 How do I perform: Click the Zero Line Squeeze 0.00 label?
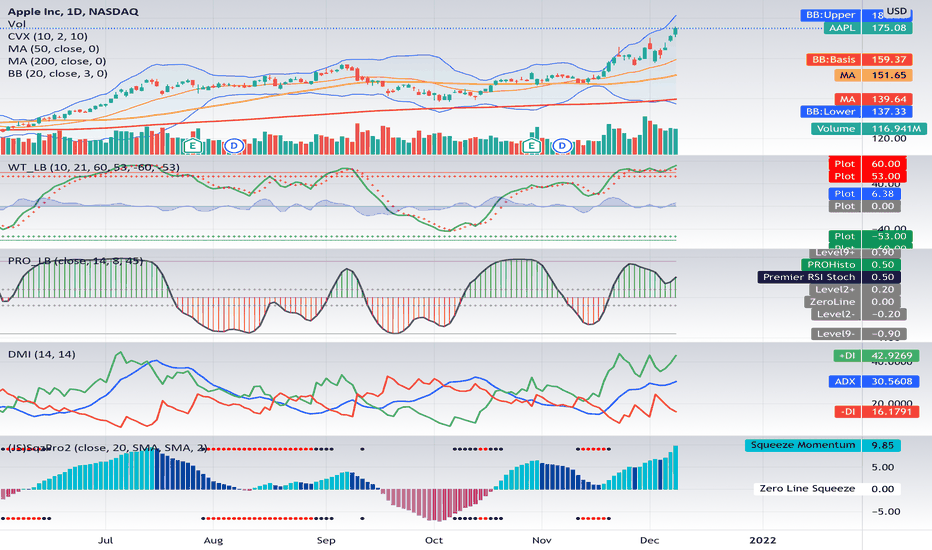pos(827,489)
